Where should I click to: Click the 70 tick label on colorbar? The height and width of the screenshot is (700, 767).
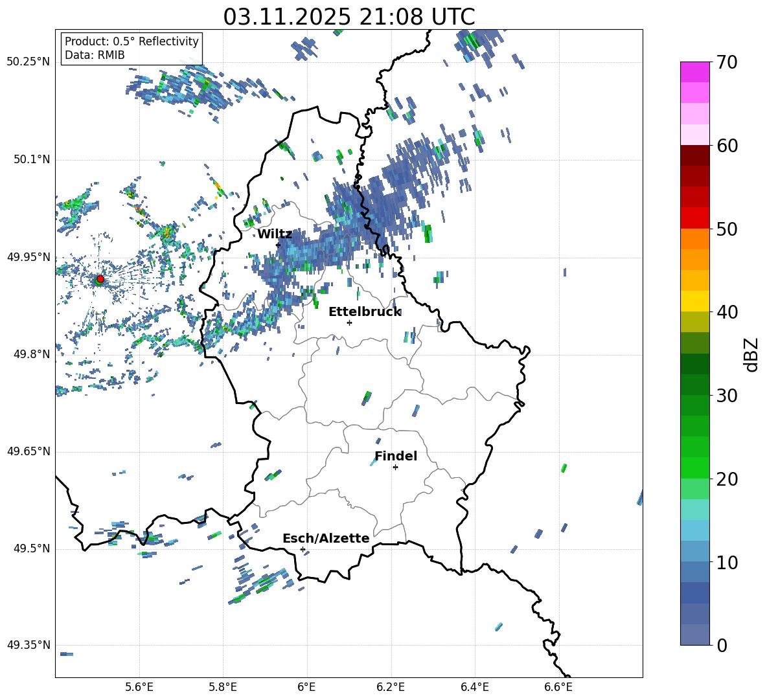click(727, 62)
